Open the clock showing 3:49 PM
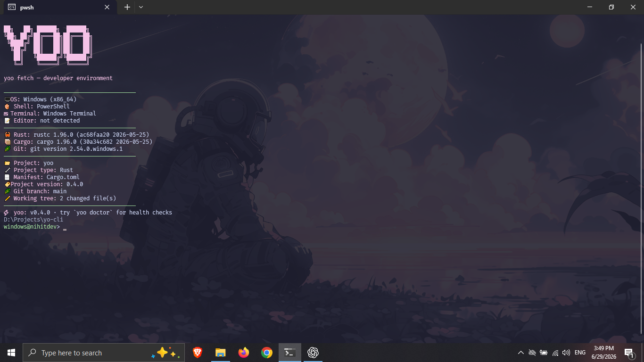Image resolution: width=644 pixels, height=362 pixels. click(x=604, y=353)
